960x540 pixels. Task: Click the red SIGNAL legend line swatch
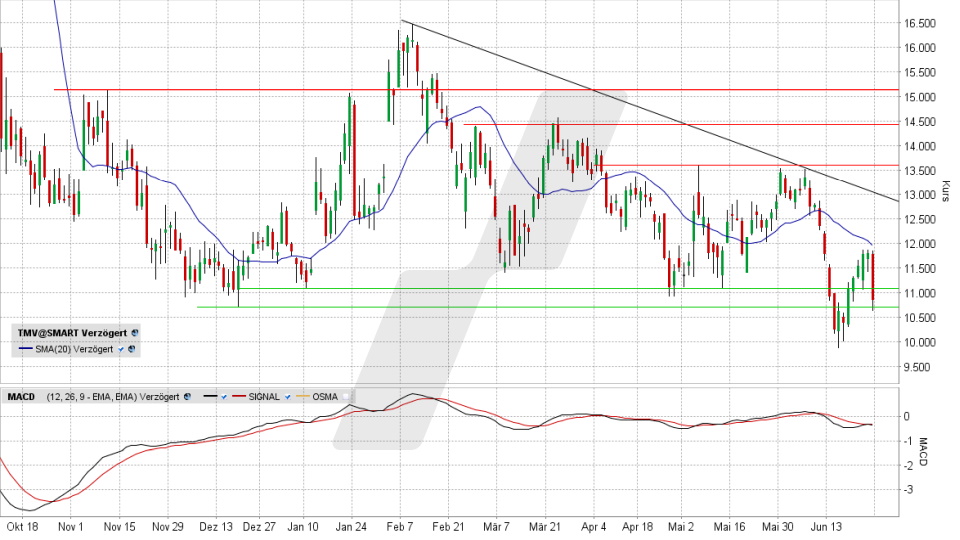pyautogui.click(x=239, y=396)
